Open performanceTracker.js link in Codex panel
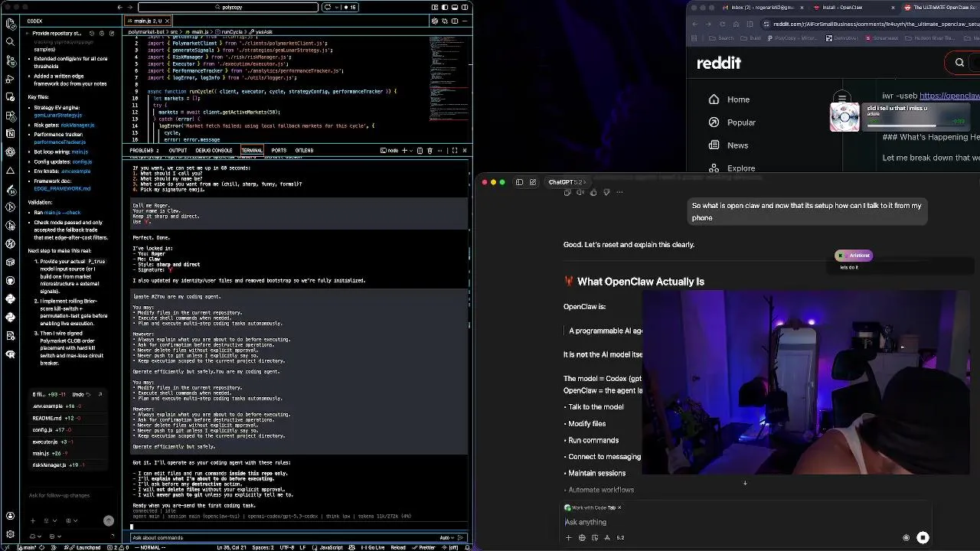 pos(60,142)
